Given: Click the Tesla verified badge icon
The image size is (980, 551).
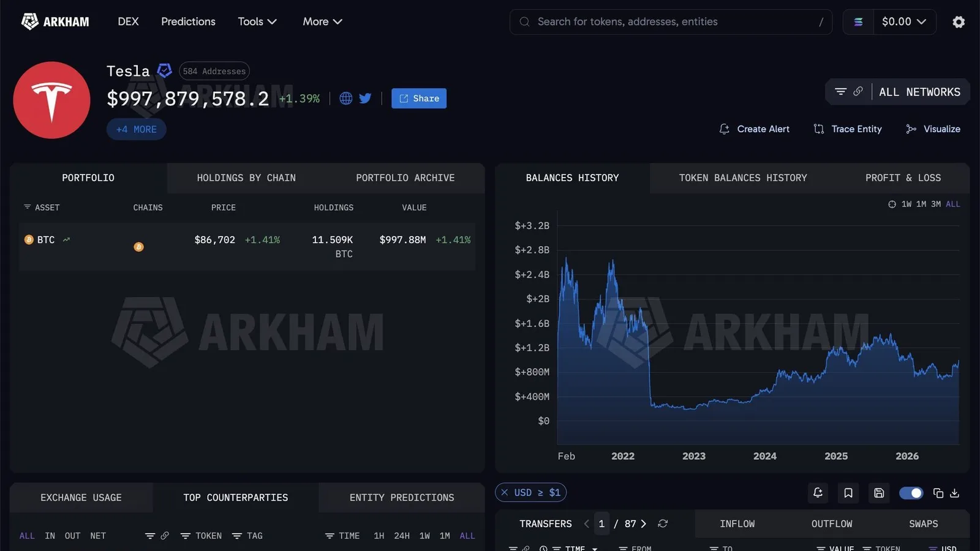Looking at the screenshot, I should pos(164,70).
